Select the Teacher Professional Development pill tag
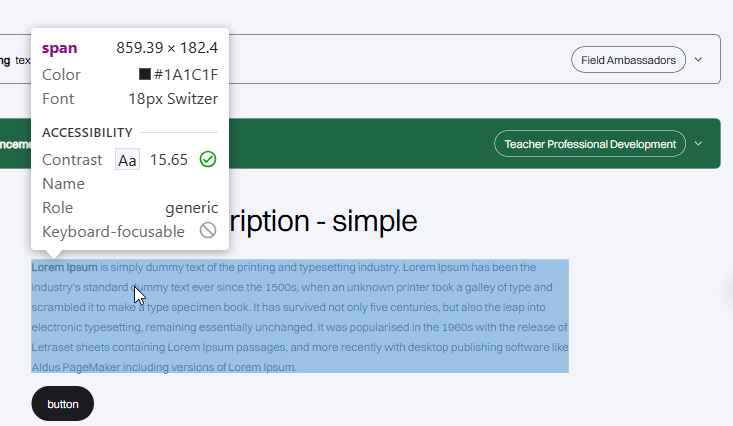Screen dimensions: 733x426 pyautogui.click(x=590, y=144)
